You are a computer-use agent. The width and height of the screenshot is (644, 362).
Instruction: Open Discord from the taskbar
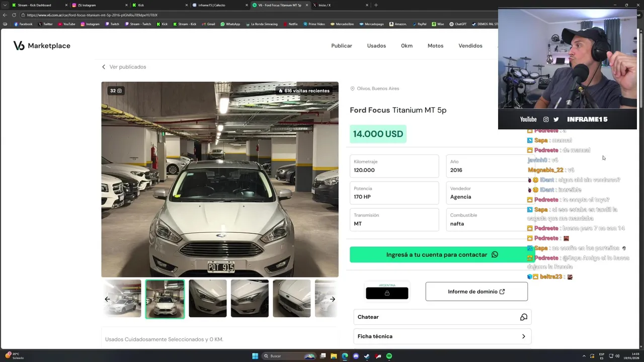pos(356,356)
